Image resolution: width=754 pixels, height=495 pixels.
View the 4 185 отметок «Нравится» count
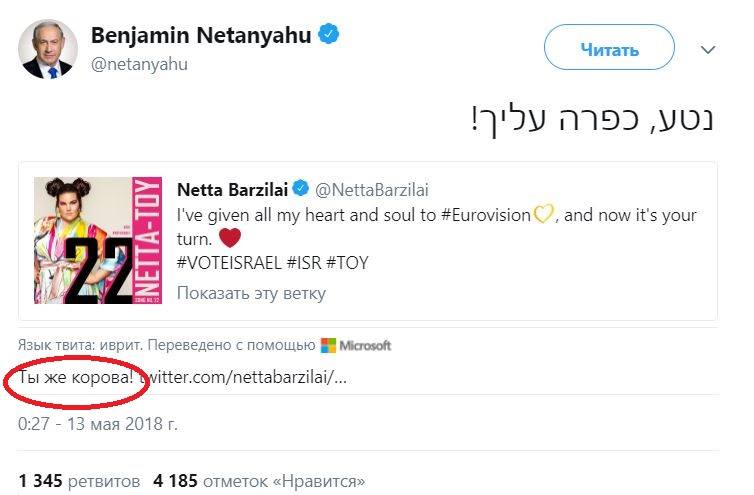pyautogui.click(x=259, y=481)
